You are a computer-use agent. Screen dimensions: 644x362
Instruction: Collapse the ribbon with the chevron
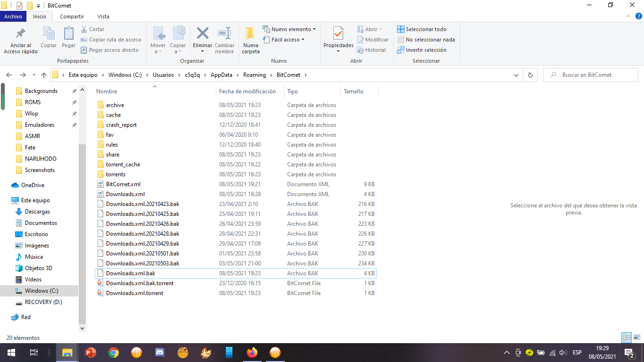pos(628,16)
